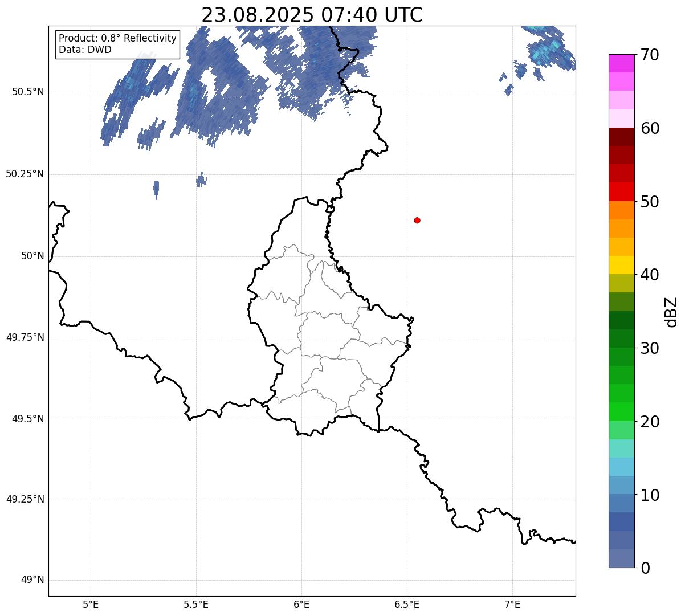685x616 pixels.
Task: Click the colorbar tick value 60
Action: [650, 128]
